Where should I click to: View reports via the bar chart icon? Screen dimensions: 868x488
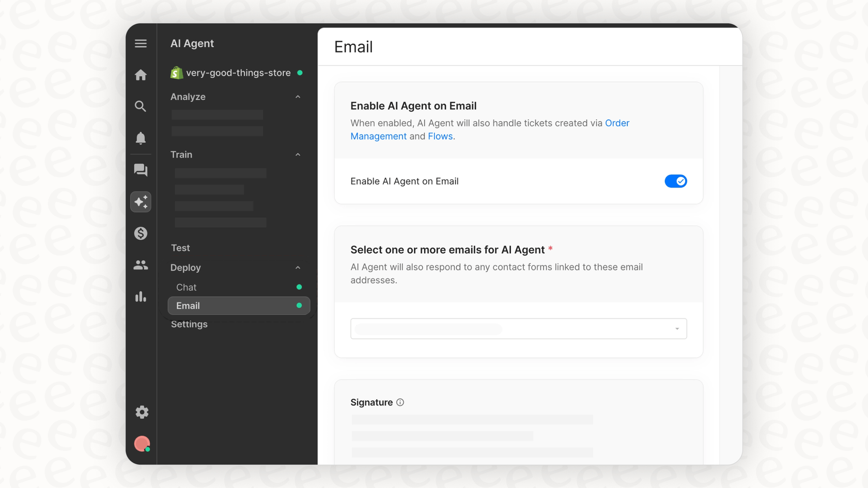point(141,296)
